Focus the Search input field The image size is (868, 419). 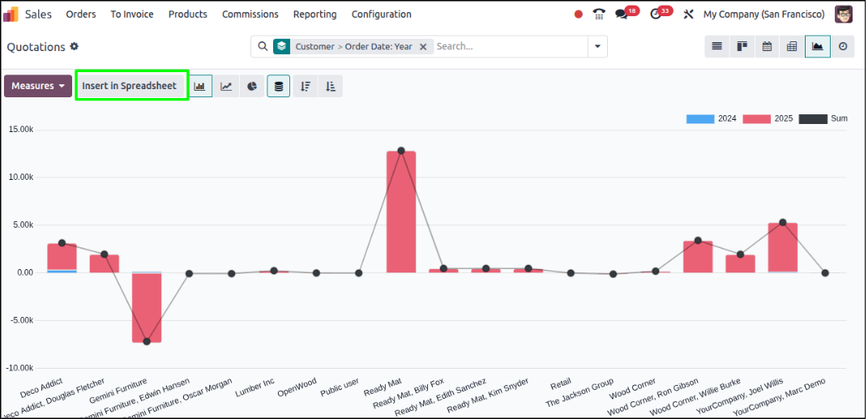(x=511, y=46)
